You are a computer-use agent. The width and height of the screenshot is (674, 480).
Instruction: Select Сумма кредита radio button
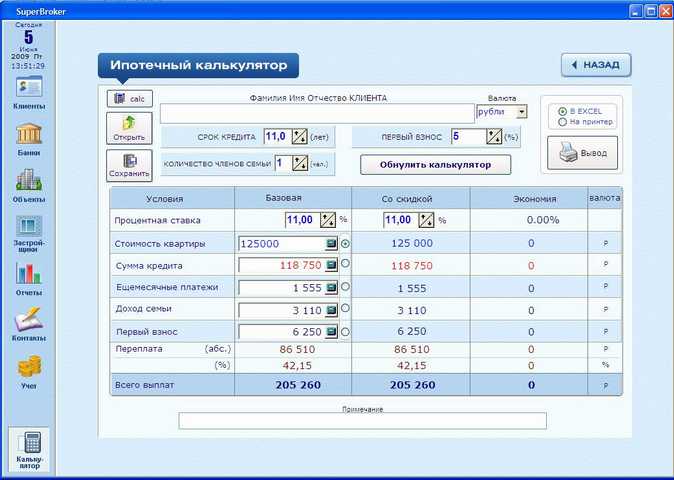pyautogui.click(x=345, y=263)
